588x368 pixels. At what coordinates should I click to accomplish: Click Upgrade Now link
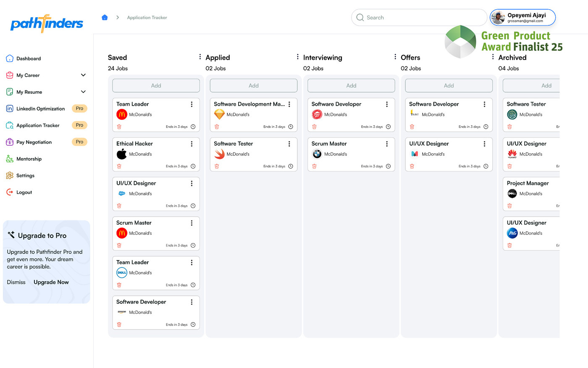point(51,282)
